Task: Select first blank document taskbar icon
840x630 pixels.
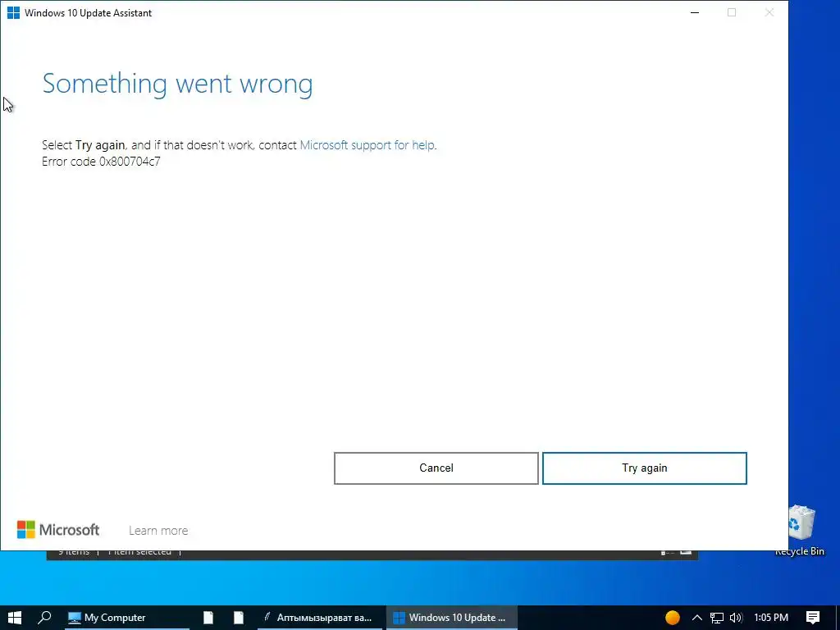Action: tap(208, 618)
